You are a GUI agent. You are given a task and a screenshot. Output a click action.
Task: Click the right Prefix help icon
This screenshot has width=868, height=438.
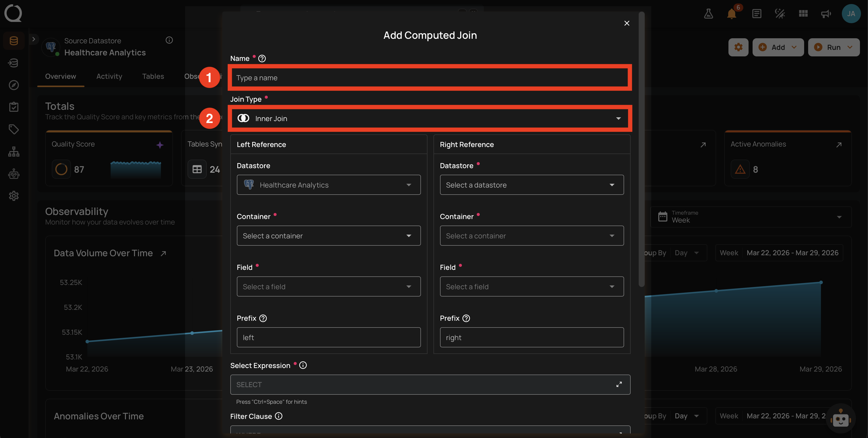[466, 318]
